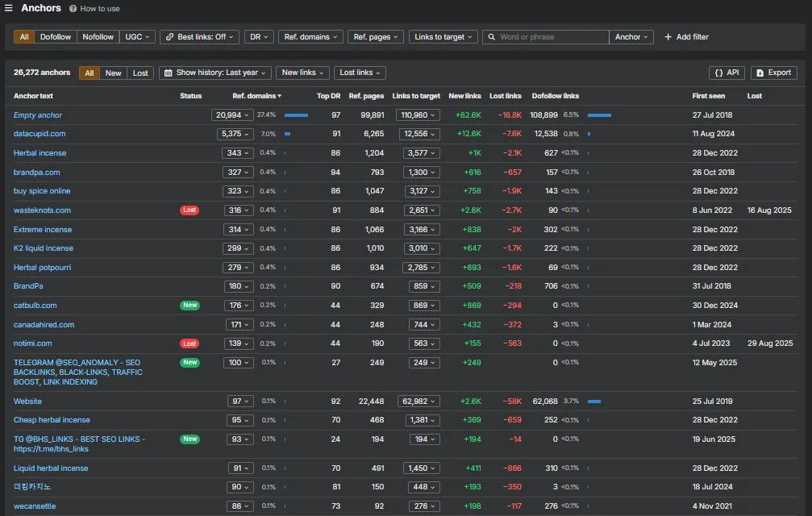Expand the DR filter dropdown

[x=259, y=37]
